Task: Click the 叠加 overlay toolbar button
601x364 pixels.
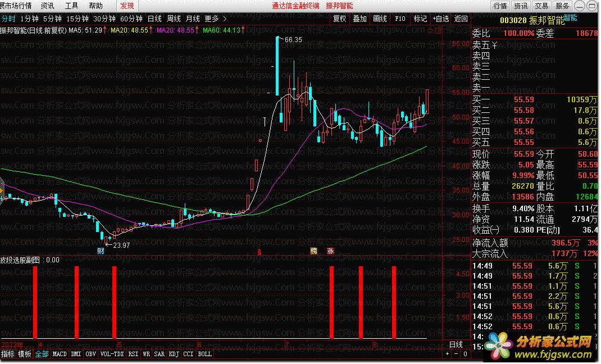Action: (x=360, y=19)
